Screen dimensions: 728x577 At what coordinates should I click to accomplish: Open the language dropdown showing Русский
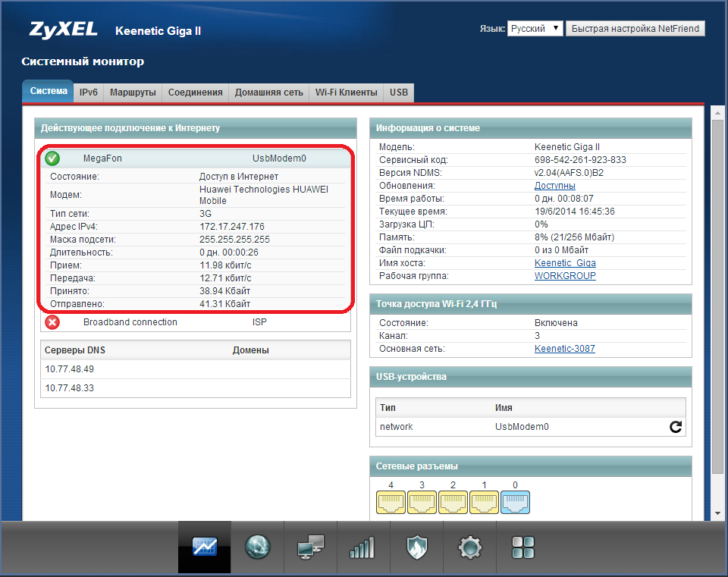coord(535,28)
